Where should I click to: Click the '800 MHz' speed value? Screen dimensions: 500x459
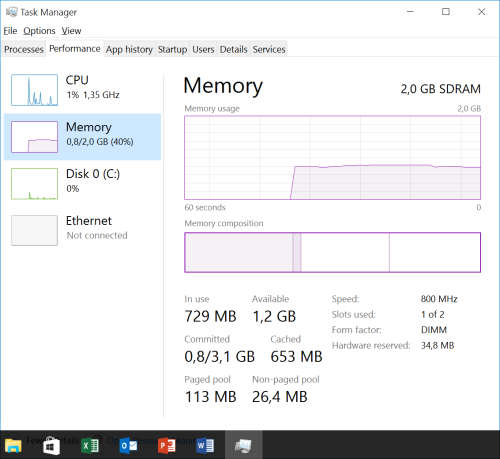point(439,299)
